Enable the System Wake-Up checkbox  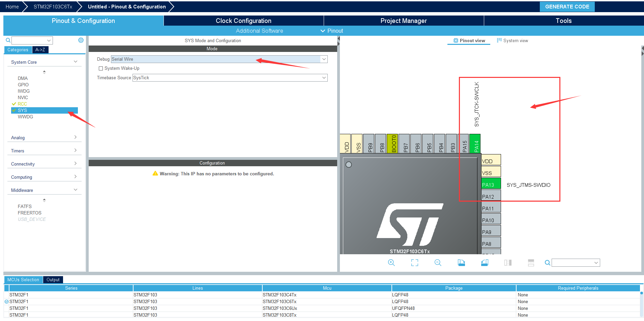(x=100, y=68)
